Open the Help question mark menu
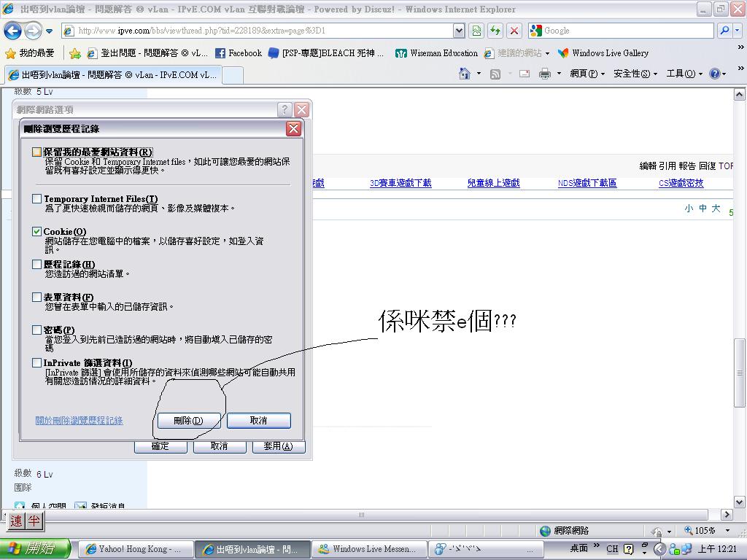 718,74
